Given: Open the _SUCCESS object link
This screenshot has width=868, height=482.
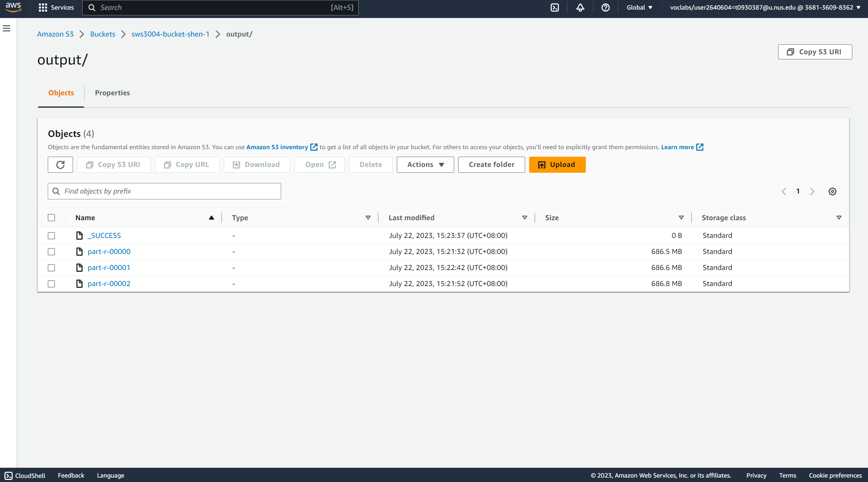Looking at the screenshot, I should 104,236.
